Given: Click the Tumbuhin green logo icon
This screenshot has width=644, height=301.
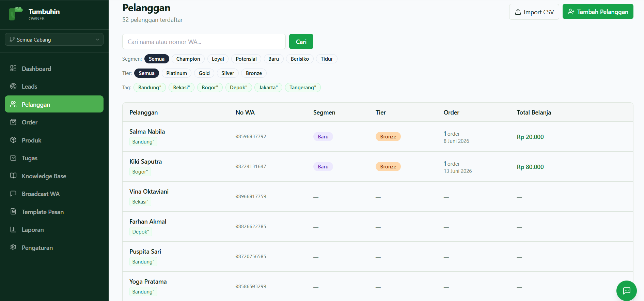Looking at the screenshot, I should pos(15,14).
